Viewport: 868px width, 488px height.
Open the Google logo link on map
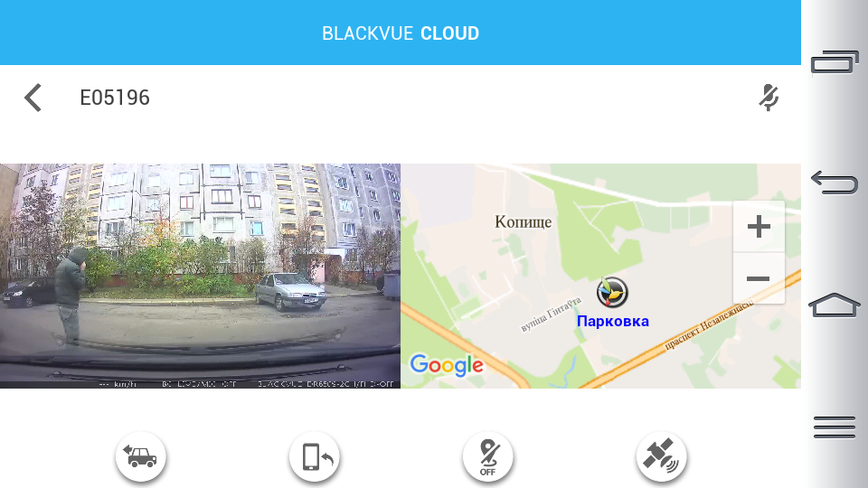(x=447, y=365)
